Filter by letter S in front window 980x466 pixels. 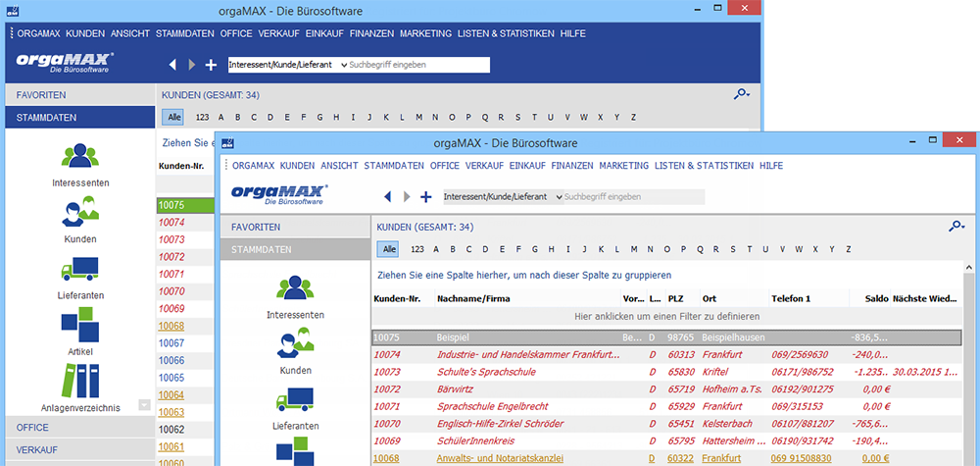[733, 249]
